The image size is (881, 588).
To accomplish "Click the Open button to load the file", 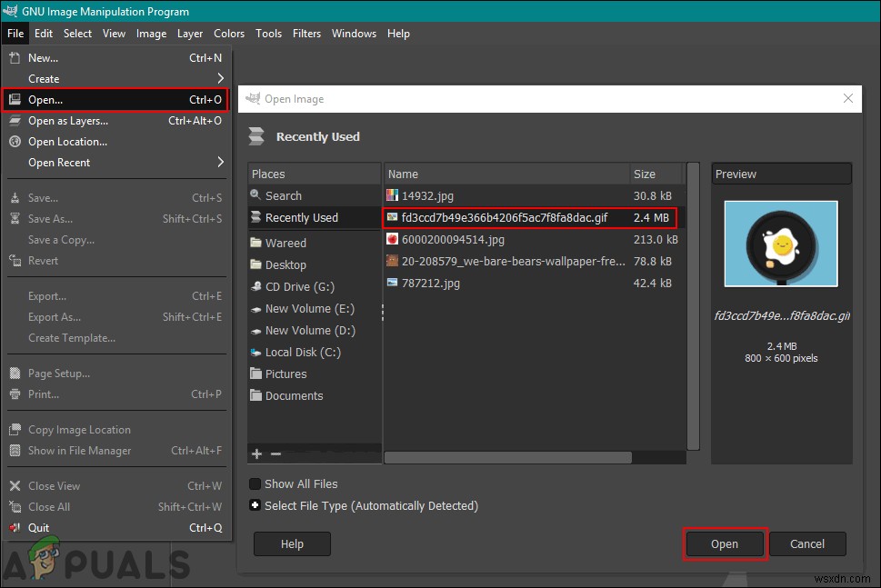I will click(724, 543).
